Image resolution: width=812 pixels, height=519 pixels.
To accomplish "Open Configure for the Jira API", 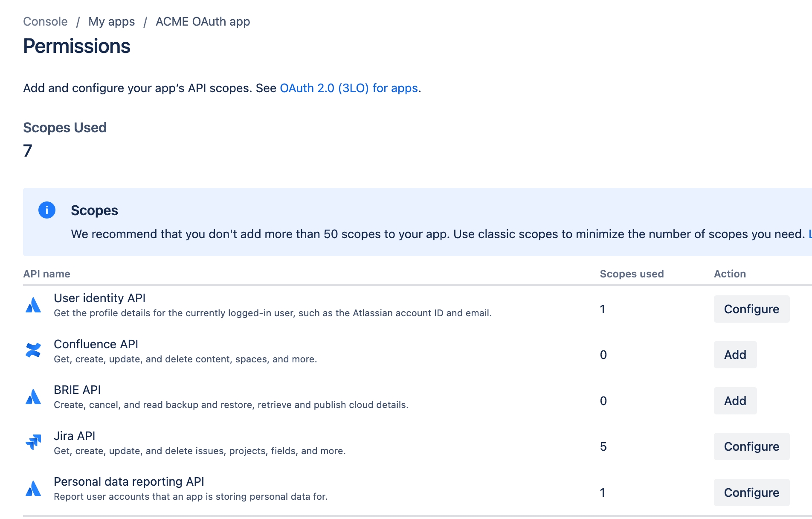I will click(x=751, y=446).
